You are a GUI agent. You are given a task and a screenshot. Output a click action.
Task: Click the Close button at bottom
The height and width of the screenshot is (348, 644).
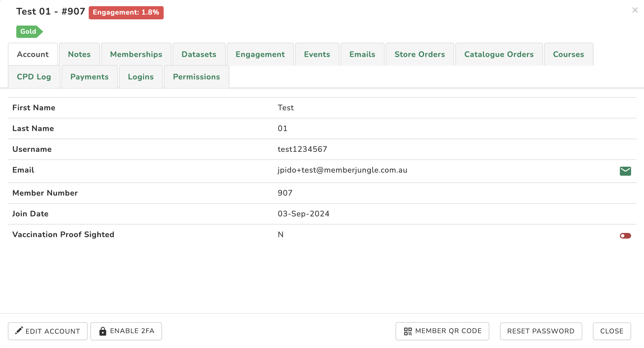pos(612,331)
